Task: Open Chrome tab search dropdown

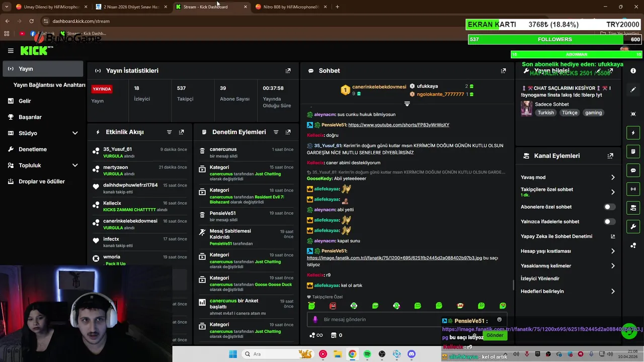Action: tap(7, 7)
